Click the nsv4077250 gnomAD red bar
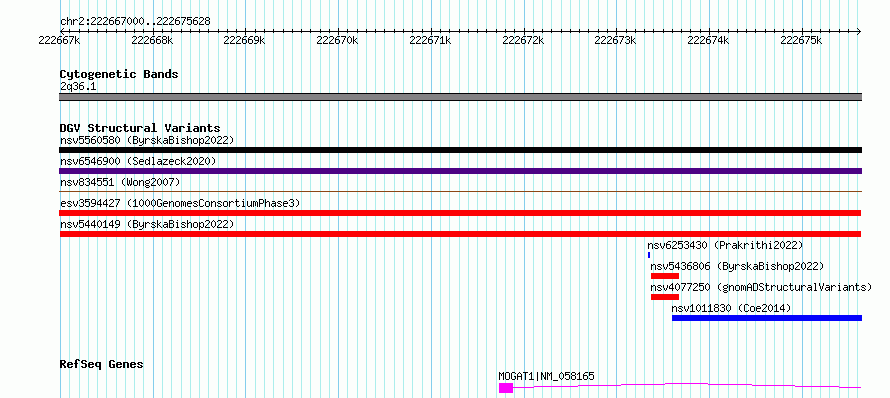 coord(665,297)
